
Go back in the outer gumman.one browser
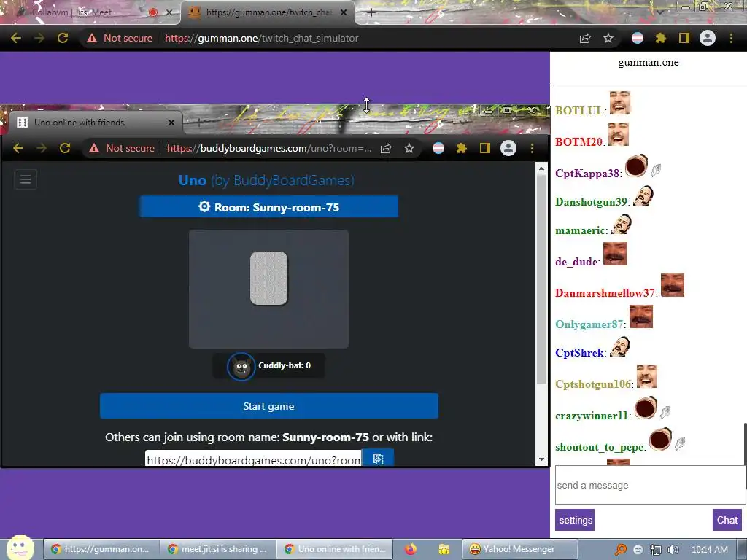tap(16, 38)
